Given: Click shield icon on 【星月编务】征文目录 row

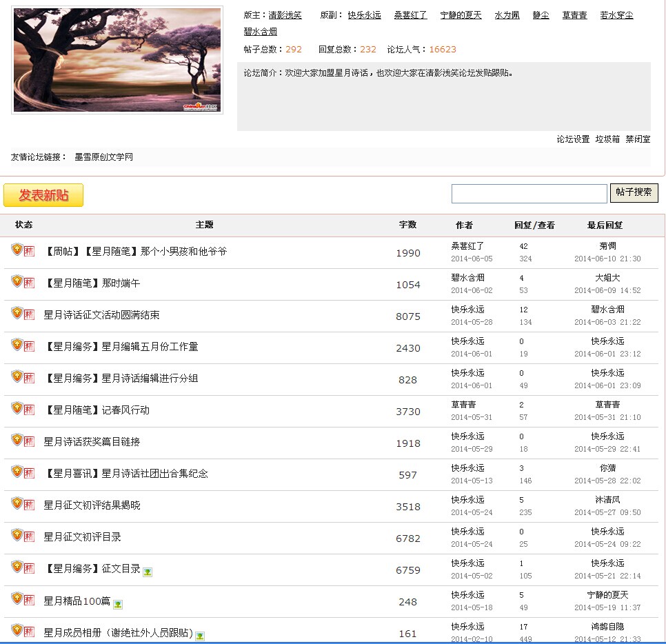Looking at the screenshot, I should point(17,566).
